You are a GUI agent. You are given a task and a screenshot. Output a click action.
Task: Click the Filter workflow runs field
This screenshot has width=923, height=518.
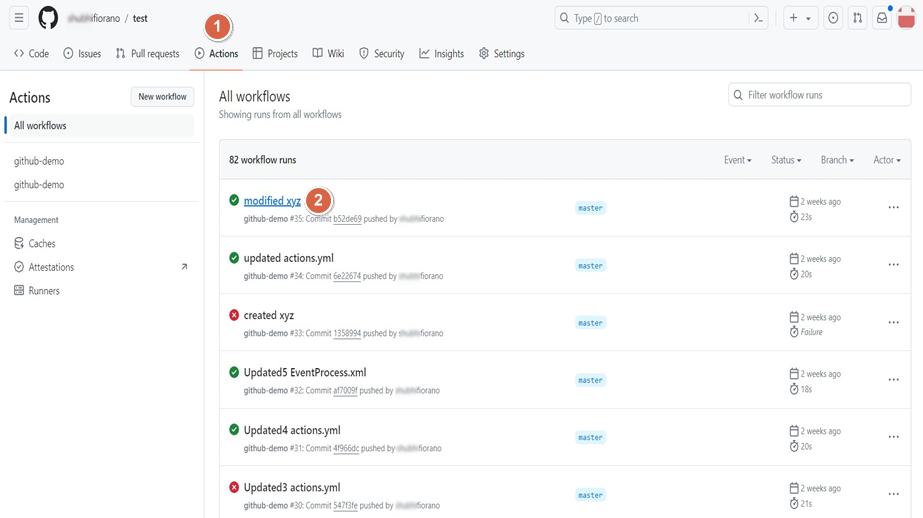point(820,95)
